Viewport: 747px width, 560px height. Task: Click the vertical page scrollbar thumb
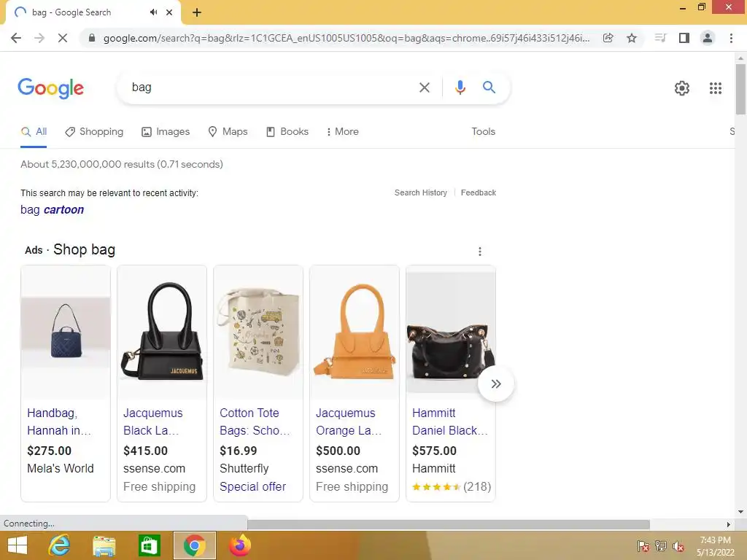740,89
